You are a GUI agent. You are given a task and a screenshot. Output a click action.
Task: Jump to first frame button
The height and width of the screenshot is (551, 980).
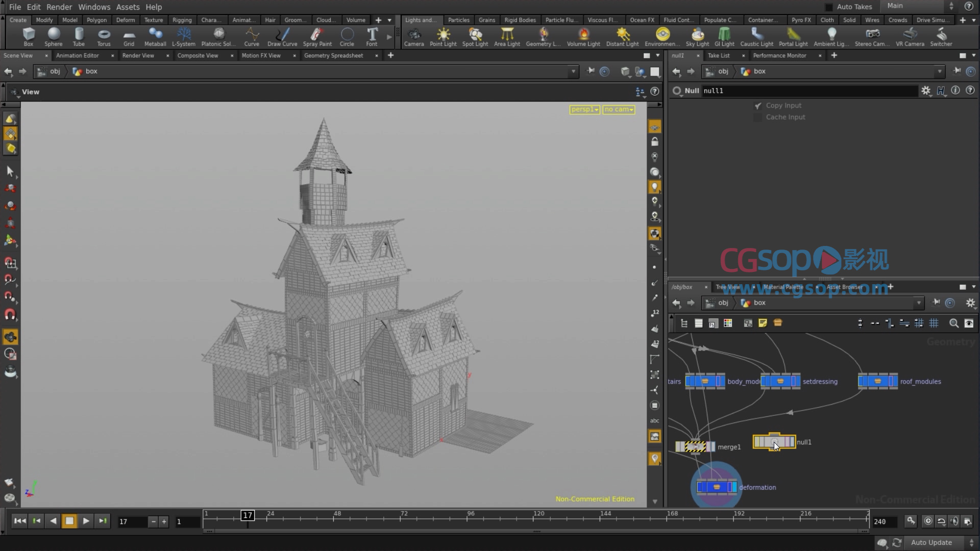(x=19, y=521)
